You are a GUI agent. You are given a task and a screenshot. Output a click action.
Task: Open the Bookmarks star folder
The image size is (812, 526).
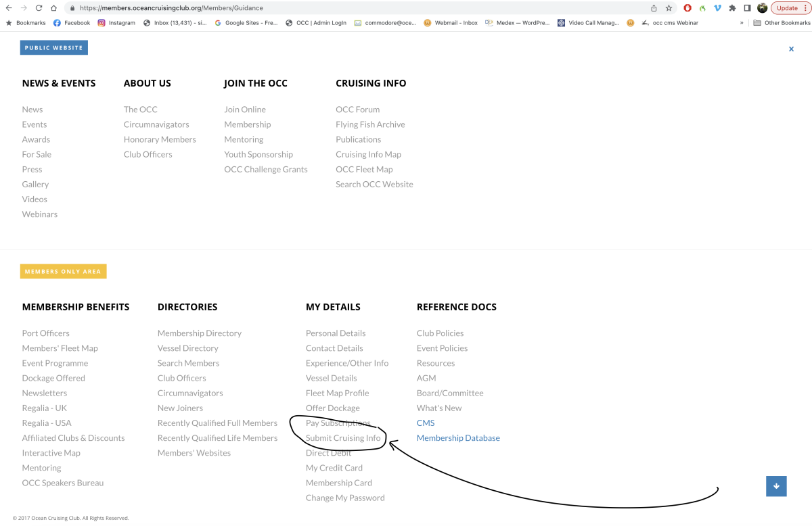tap(26, 22)
